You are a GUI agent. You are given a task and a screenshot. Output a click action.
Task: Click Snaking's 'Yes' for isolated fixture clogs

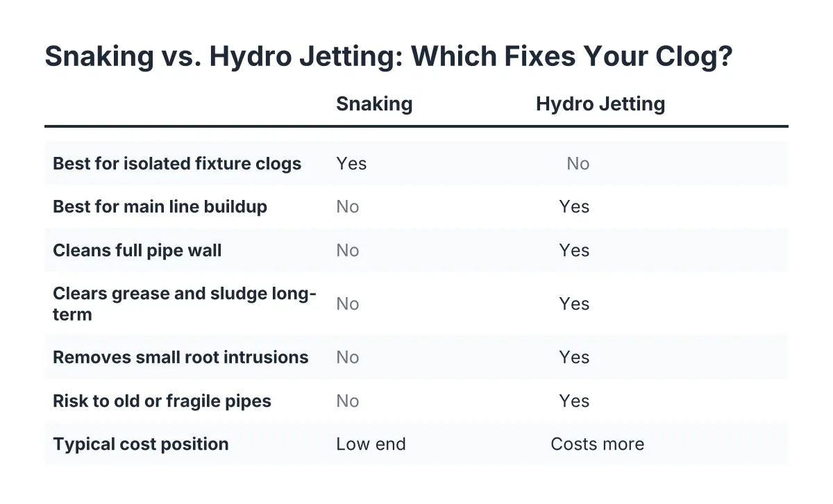tap(352, 164)
